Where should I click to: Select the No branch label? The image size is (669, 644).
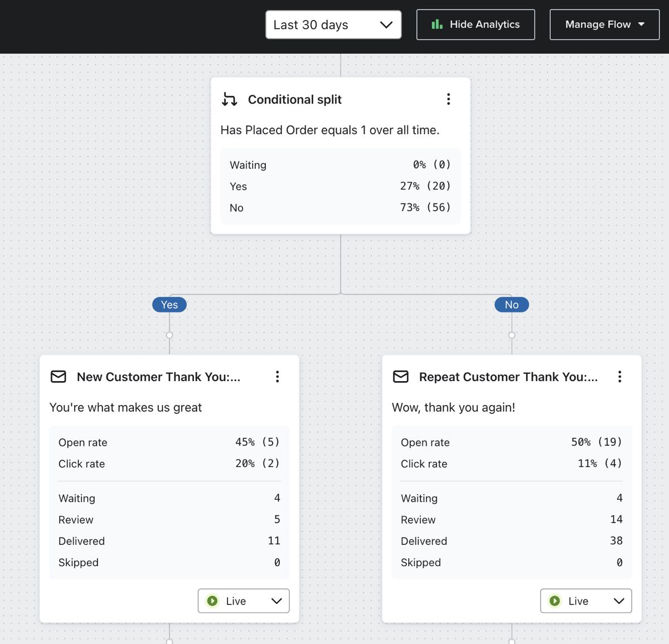(511, 304)
